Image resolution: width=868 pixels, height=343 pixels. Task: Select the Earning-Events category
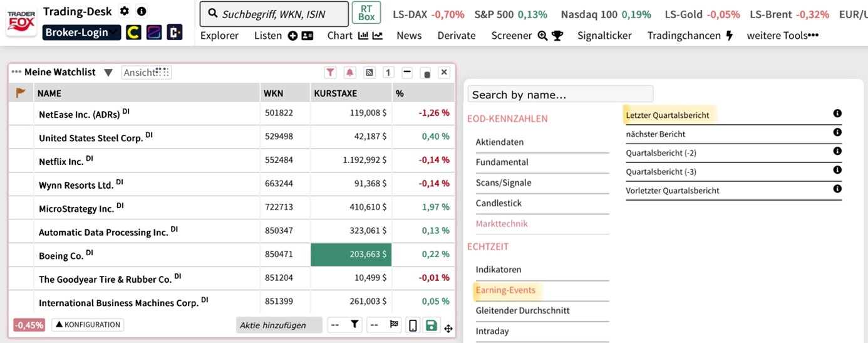tap(505, 290)
